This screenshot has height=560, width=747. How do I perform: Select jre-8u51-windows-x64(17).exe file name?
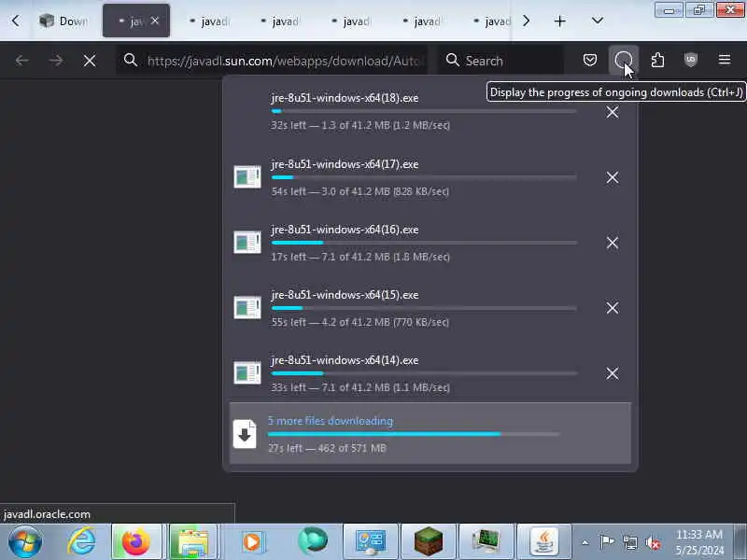(x=345, y=164)
